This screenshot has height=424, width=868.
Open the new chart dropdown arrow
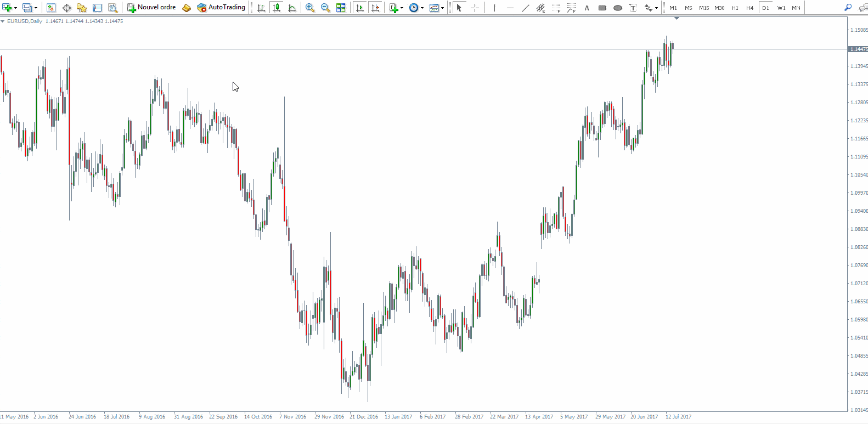click(x=15, y=8)
